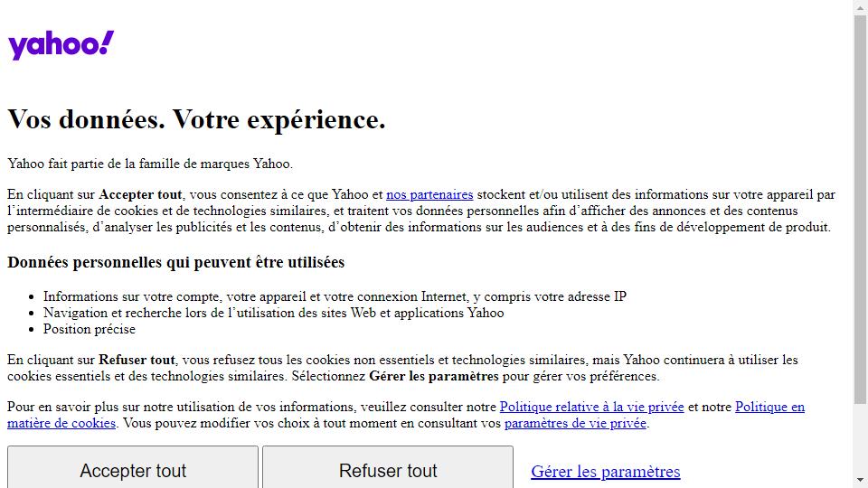
Task: Click text Yahoo fait partie de la famille
Action: click(x=150, y=164)
